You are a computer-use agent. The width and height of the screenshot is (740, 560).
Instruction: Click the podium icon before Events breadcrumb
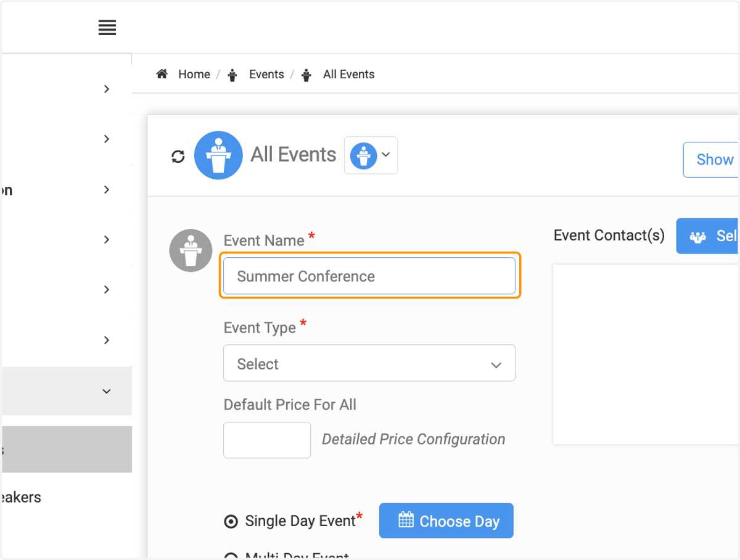[x=232, y=75]
